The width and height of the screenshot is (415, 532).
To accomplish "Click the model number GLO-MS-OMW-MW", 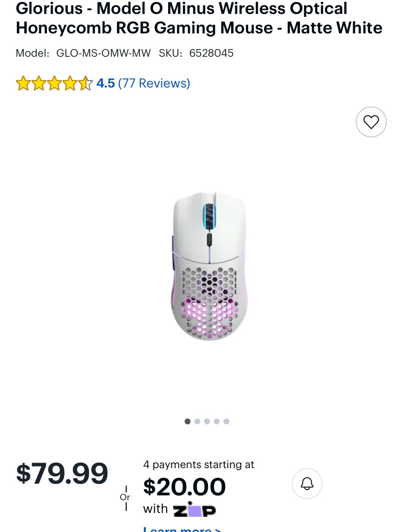I will (103, 52).
